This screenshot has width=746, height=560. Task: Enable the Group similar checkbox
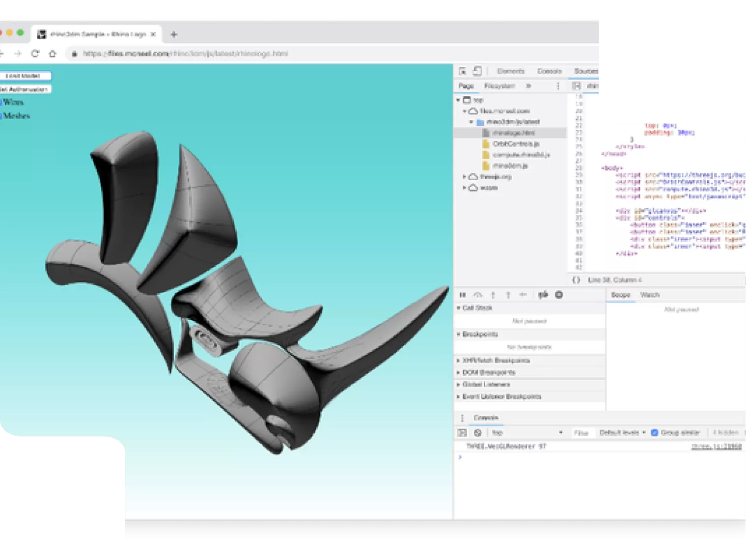click(x=654, y=433)
